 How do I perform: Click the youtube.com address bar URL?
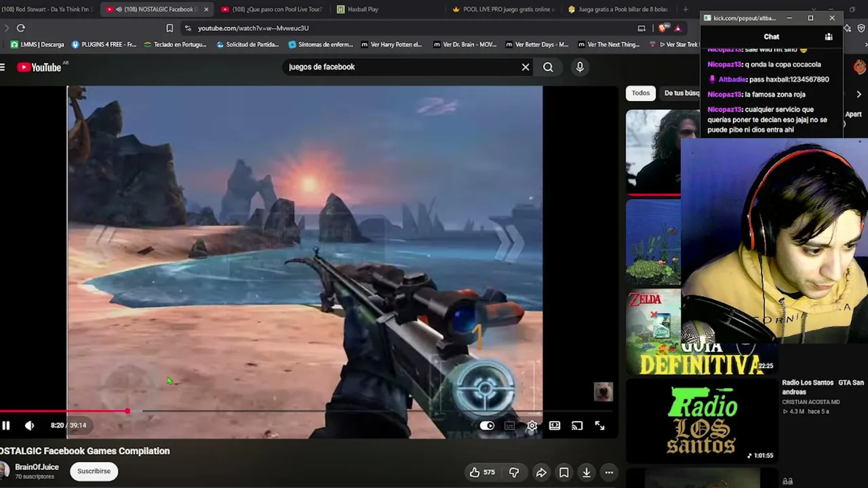click(x=253, y=28)
